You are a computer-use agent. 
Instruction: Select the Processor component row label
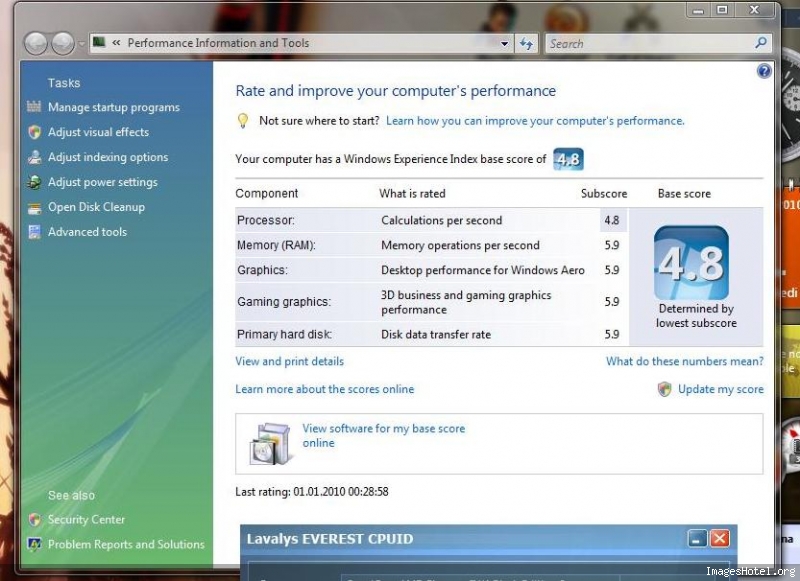tap(266, 220)
